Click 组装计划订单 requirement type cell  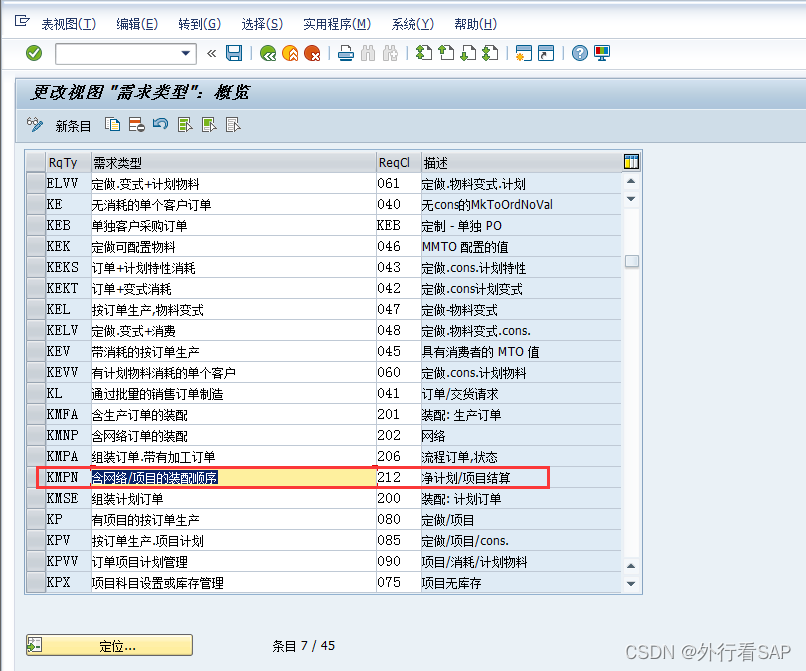coord(233,499)
